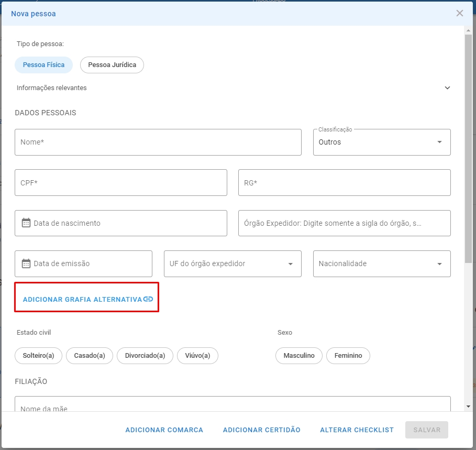Screen dimensions: 476x450
Task: Click Adicionar Certidão button
Action: pos(262,430)
